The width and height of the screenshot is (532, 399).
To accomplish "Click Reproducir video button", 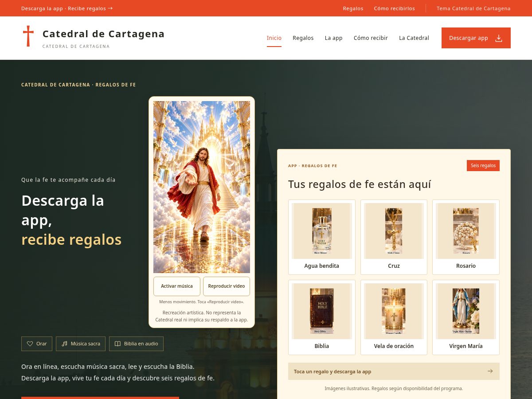I will tap(227, 286).
